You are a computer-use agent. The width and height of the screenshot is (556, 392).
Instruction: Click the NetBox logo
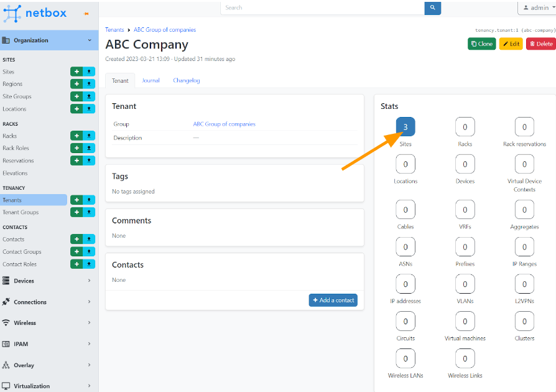(x=35, y=14)
